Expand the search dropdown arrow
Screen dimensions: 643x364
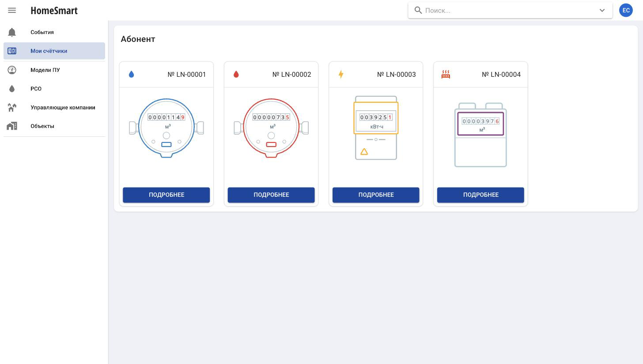[x=602, y=10]
